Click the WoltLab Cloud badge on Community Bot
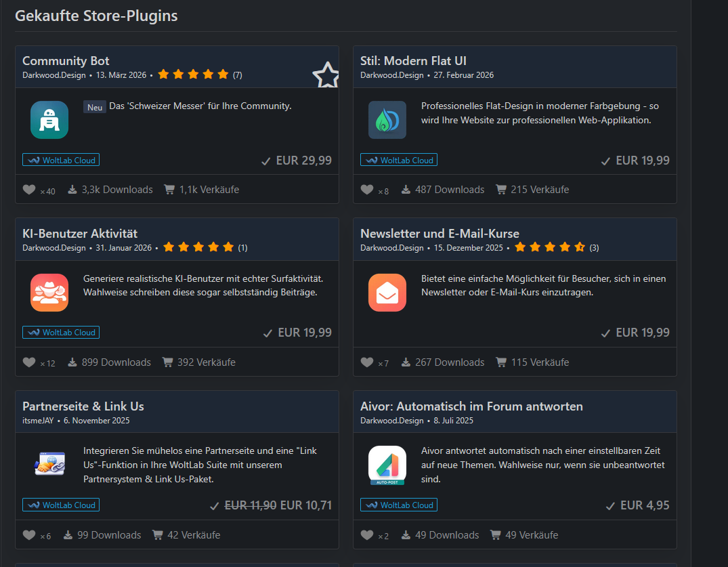This screenshot has width=728, height=567. pyautogui.click(x=61, y=160)
